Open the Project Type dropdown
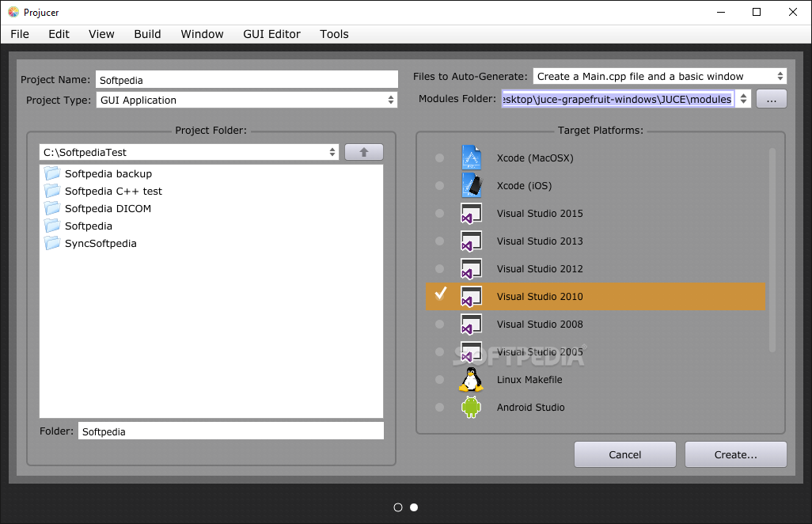812x524 pixels. click(246, 100)
